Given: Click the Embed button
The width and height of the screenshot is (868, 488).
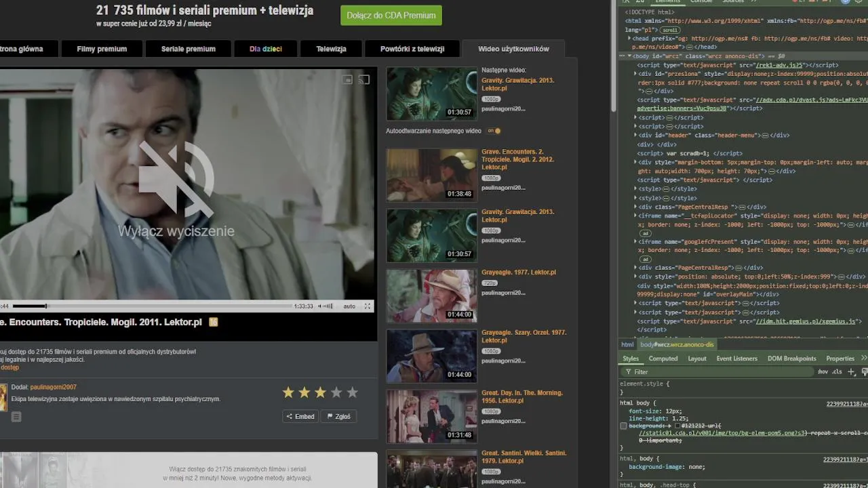Looking at the screenshot, I should click(x=300, y=416).
